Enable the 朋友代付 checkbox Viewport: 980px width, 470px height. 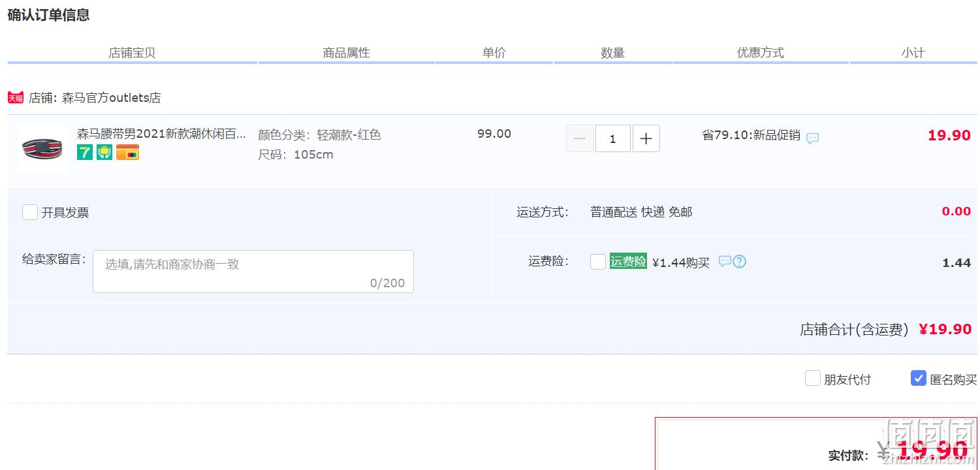click(813, 378)
